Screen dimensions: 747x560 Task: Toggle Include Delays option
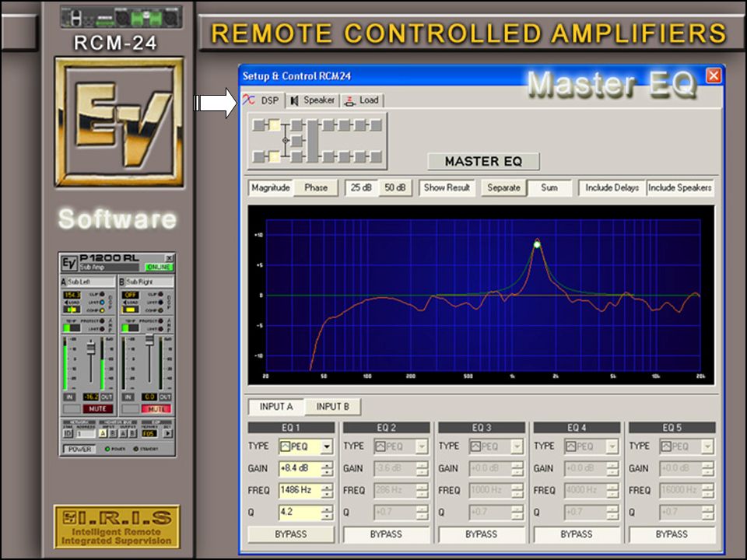[x=612, y=187]
